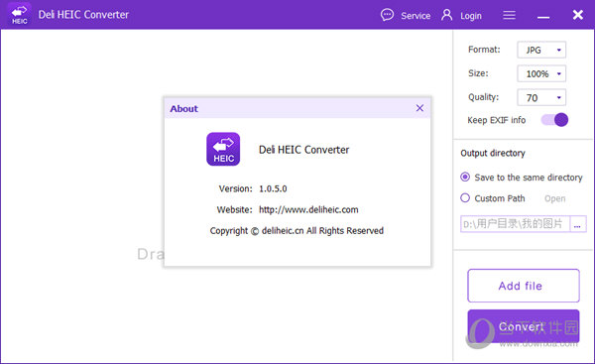Image resolution: width=595 pixels, height=364 pixels.
Task: Close the About dialog
Action: coord(419,108)
